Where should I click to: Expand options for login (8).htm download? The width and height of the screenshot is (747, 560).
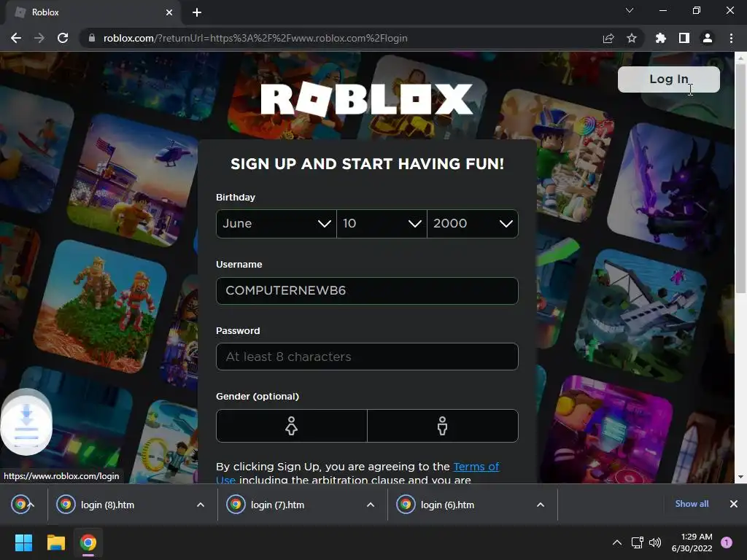pos(201,505)
